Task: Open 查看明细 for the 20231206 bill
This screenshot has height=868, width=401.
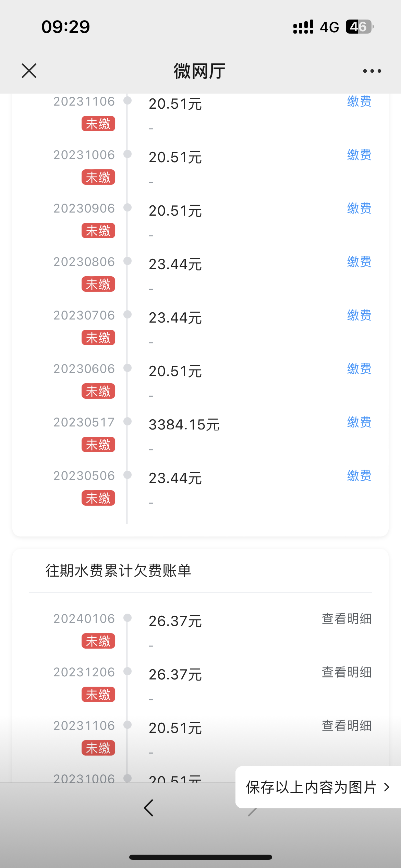Action: (x=347, y=672)
